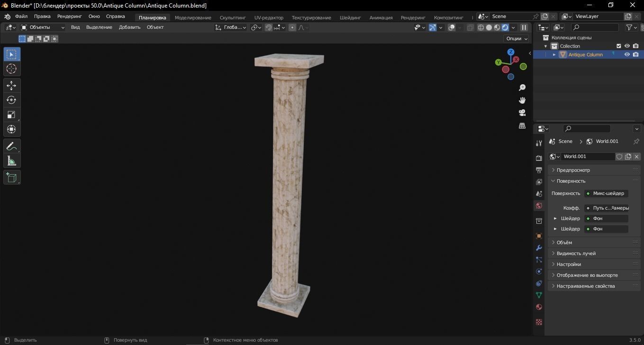The height and width of the screenshot is (345, 644).
Task: Expand the Custom Properties panel
Action: click(594, 286)
